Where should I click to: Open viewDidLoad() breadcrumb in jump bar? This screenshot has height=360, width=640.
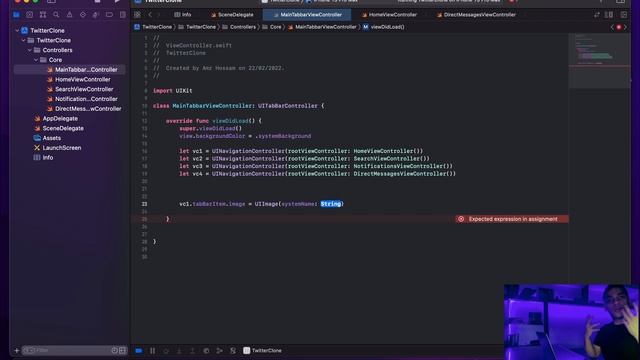point(384,27)
